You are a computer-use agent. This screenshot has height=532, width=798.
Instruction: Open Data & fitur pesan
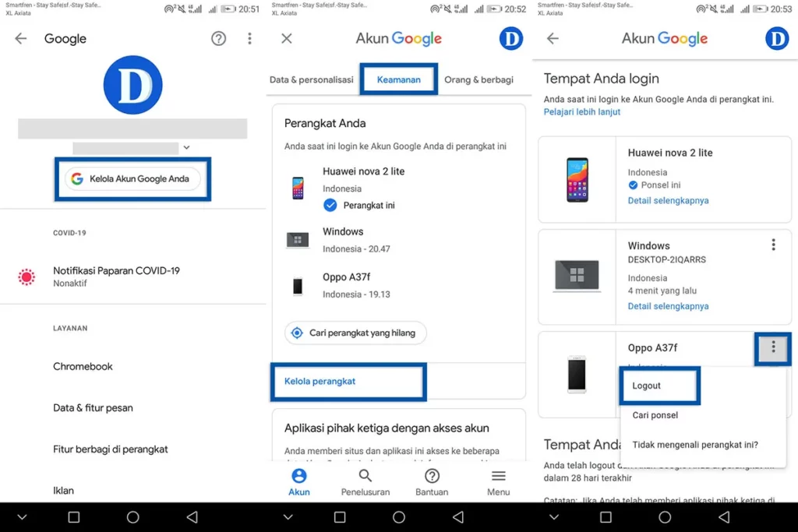point(94,408)
